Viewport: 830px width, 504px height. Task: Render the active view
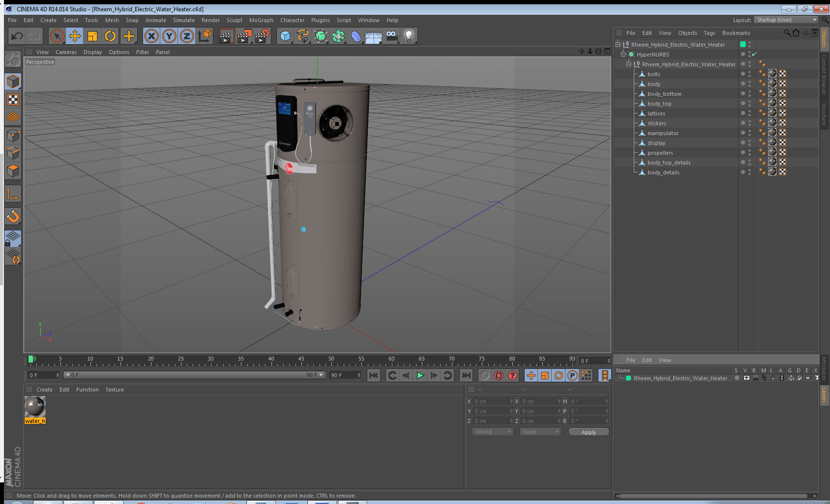point(226,36)
